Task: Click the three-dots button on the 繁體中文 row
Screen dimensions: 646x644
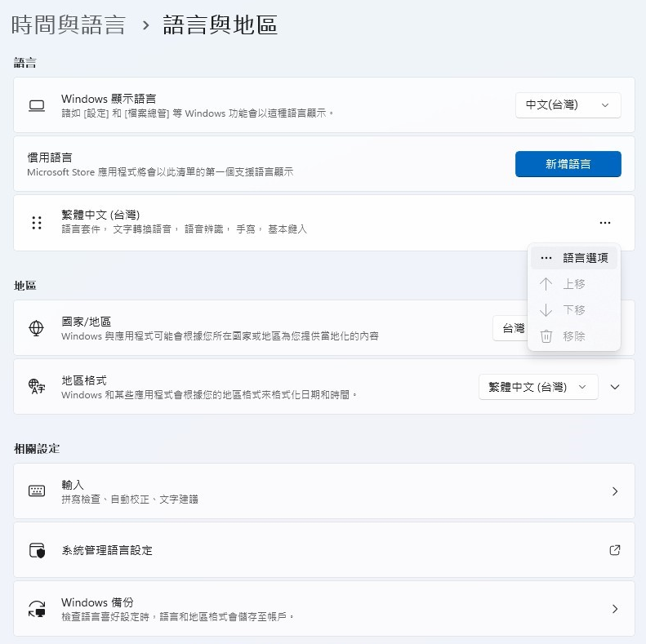Action: pyautogui.click(x=604, y=223)
